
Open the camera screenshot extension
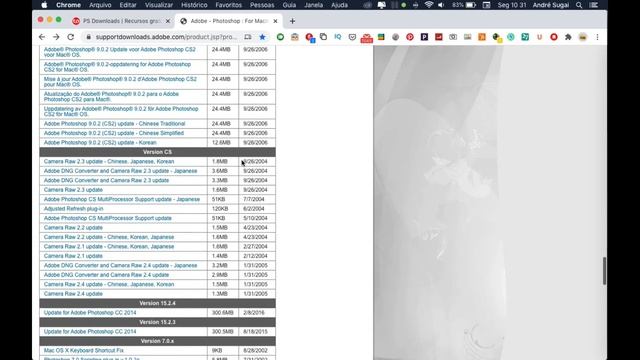(x=453, y=37)
